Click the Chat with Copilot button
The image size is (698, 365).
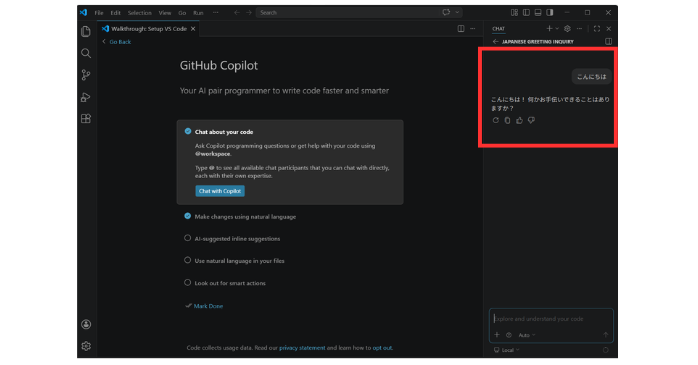(220, 191)
